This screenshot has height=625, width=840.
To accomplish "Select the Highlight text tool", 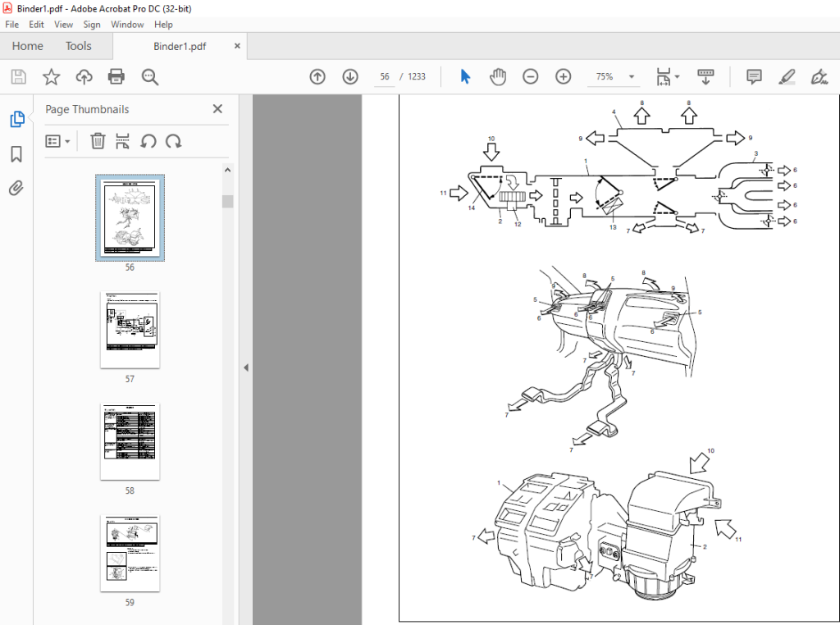I will click(787, 76).
